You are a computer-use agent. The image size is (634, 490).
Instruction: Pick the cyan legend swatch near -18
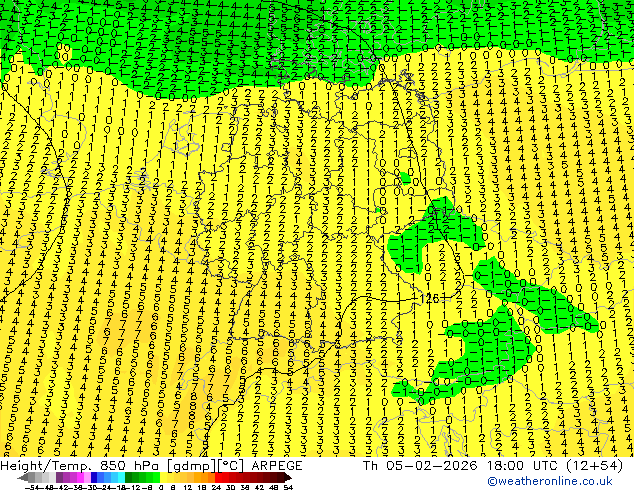pos(121,477)
